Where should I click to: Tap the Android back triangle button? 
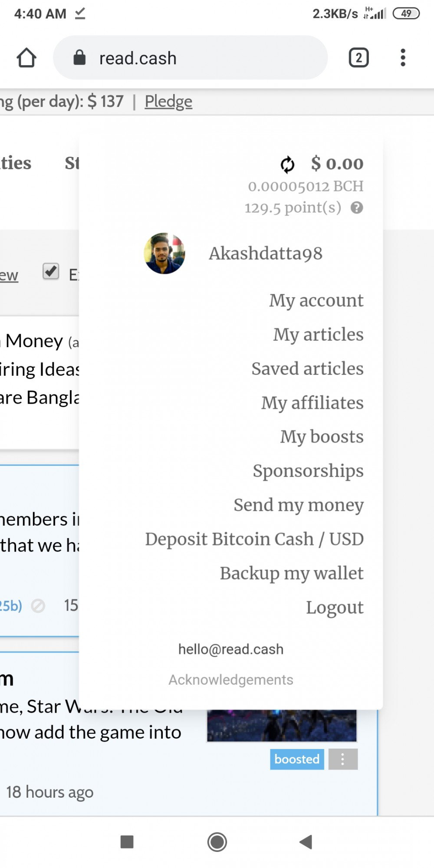click(306, 842)
